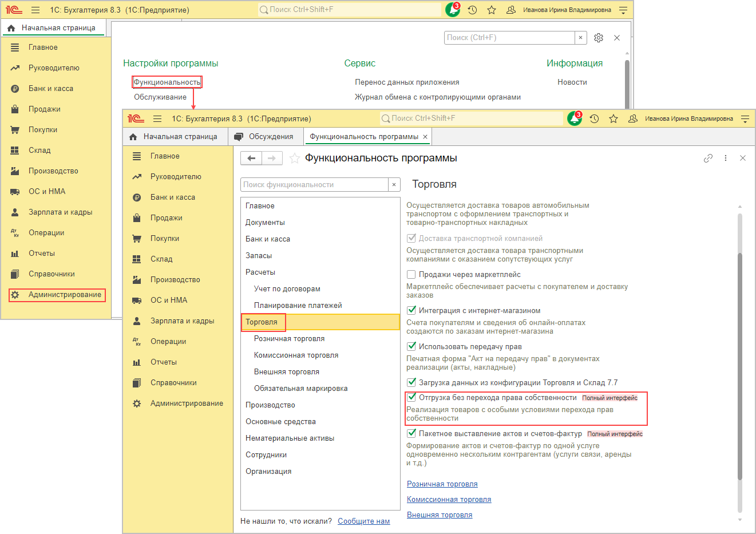Image resolution: width=756 pixels, height=534 pixels.
Task: Open Журнал обмена с контролирующими органами link
Action: (438, 97)
